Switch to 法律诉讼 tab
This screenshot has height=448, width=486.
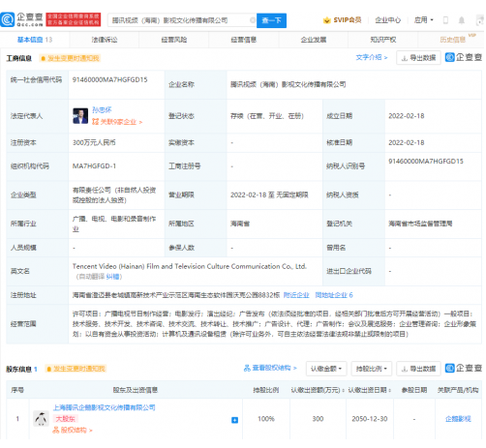105,40
